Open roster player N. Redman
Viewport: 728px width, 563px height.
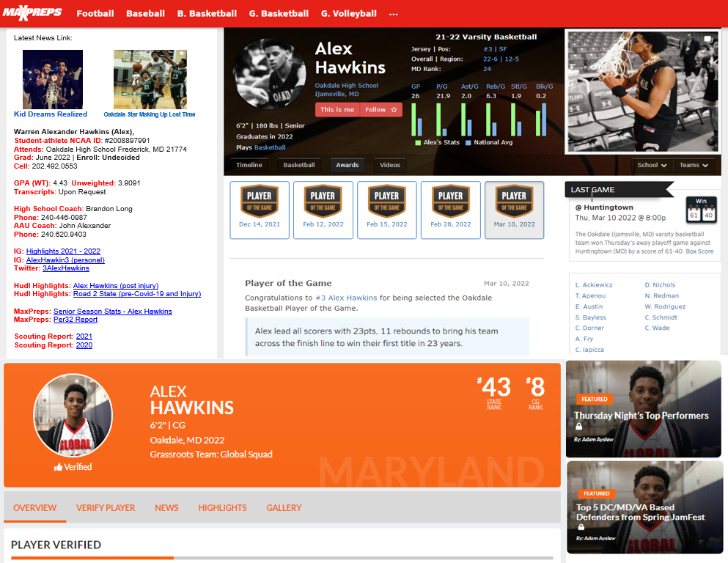[x=661, y=295]
